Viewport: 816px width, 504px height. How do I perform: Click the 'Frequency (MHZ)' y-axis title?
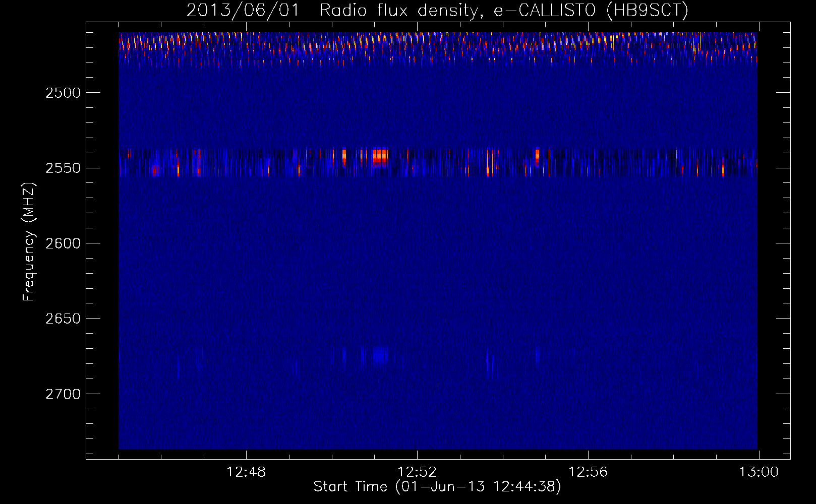point(29,242)
